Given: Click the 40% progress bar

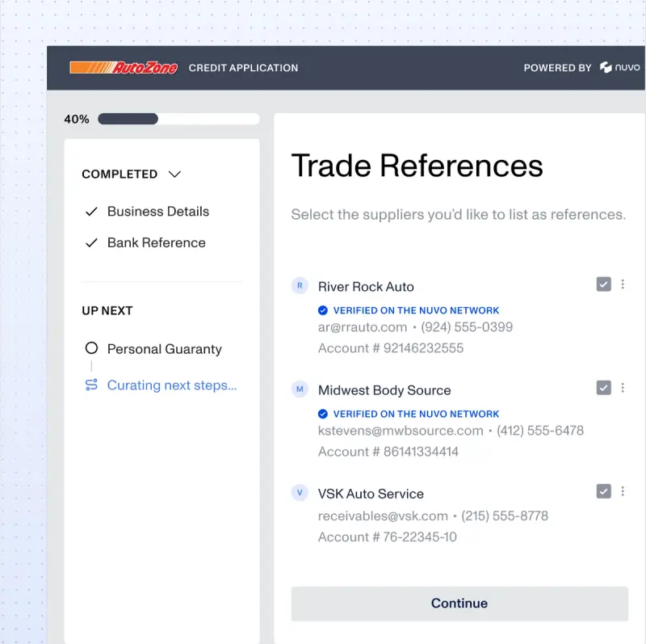Looking at the screenshot, I should (x=178, y=119).
